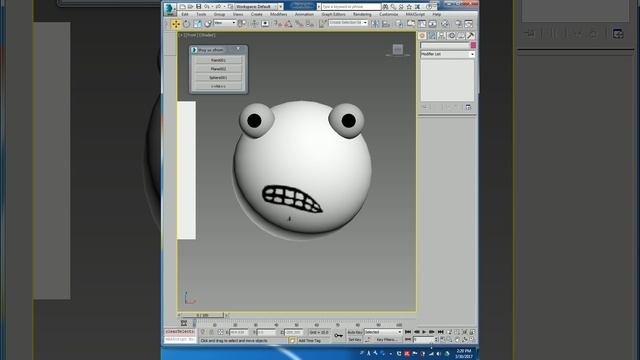
Task: Select the Scale tool on the main toolbar
Action: point(198,24)
